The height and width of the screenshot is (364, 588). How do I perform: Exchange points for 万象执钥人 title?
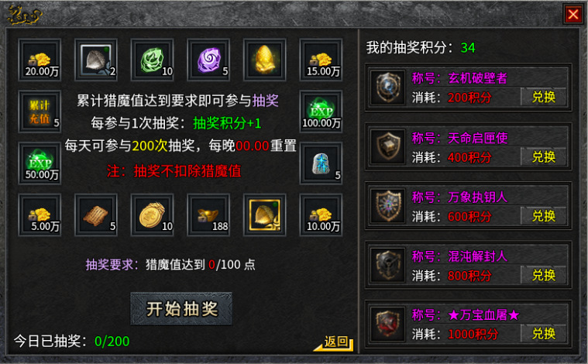pyautogui.click(x=544, y=216)
